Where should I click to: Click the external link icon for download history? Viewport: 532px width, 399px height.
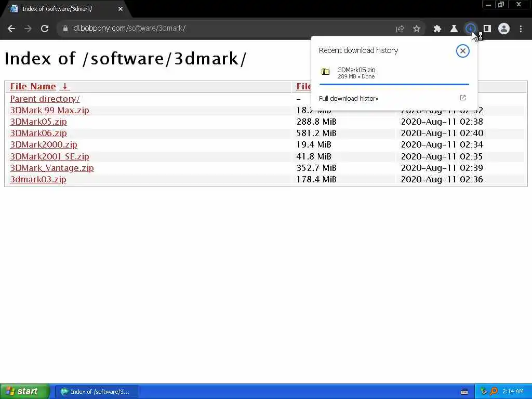coord(463,98)
